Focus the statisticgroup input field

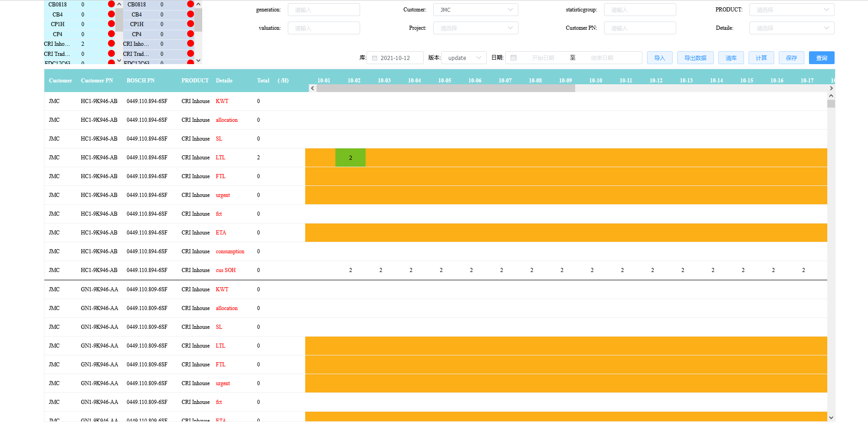point(640,10)
